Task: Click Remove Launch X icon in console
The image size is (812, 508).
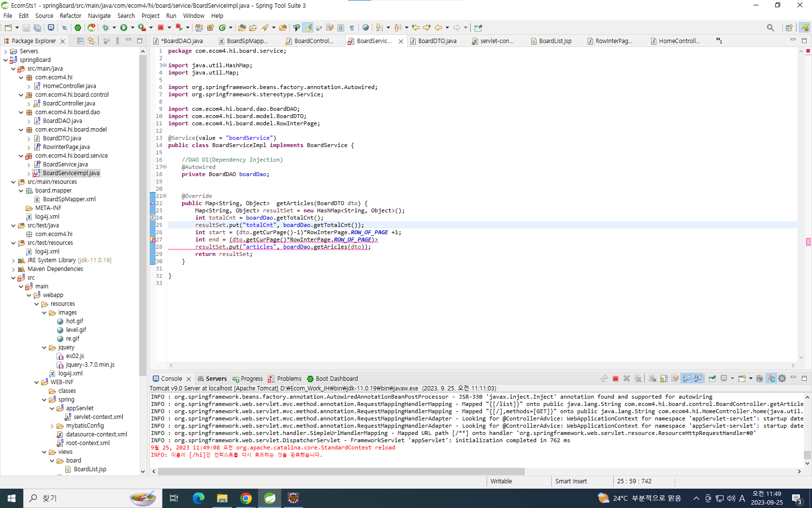Action: [626, 379]
